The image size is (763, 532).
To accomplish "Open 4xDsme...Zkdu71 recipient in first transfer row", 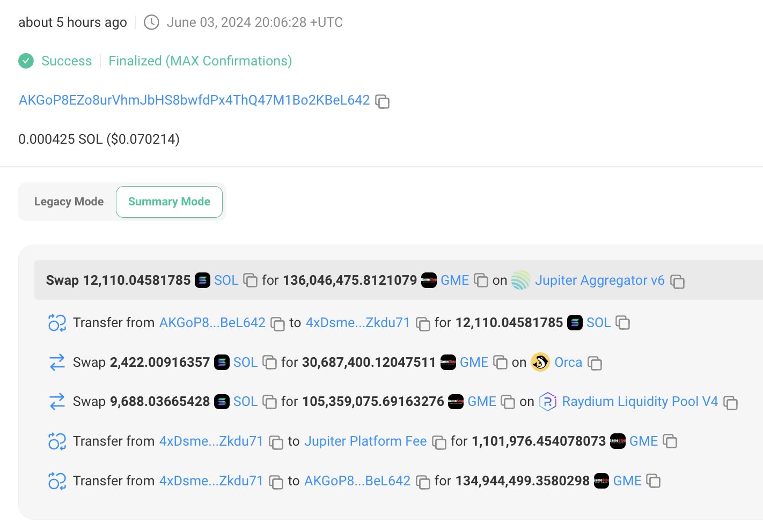I will pyautogui.click(x=358, y=323).
